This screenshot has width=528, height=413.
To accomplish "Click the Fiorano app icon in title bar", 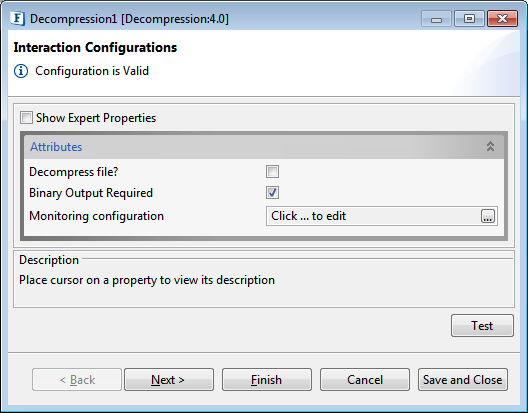I will 17,18.
